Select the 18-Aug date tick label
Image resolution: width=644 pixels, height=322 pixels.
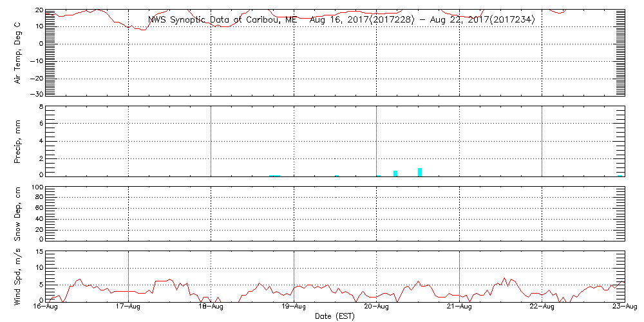click(x=211, y=308)
